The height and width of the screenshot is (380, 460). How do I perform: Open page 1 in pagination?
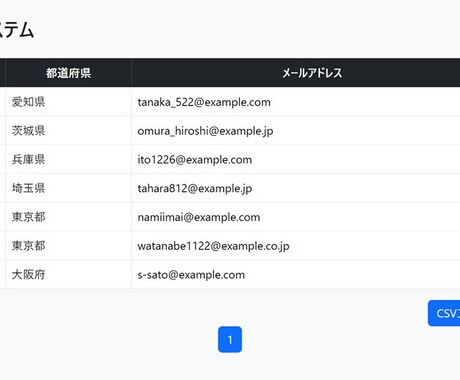pos(230,339)
